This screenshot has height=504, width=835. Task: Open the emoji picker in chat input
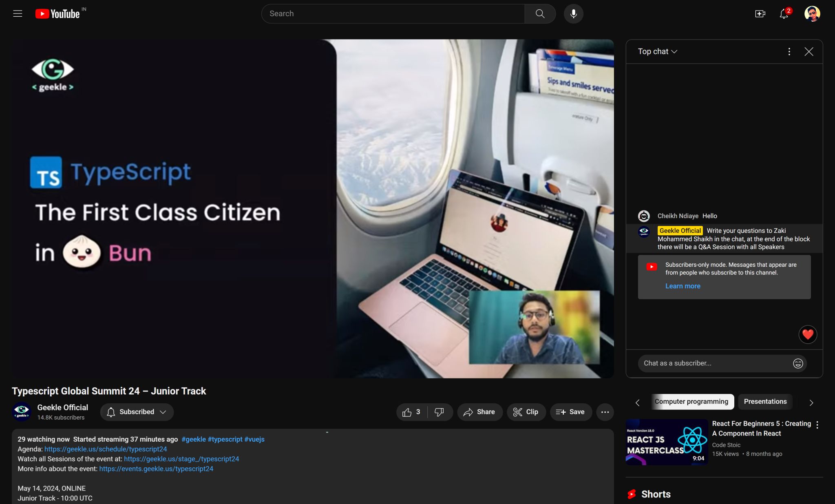[799, 363]
